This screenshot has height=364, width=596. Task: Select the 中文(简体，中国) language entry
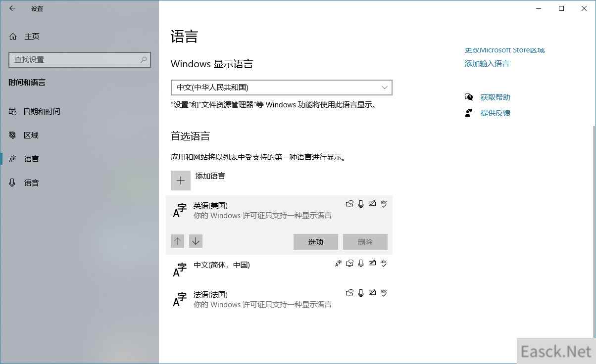click(x=279, y=270)
